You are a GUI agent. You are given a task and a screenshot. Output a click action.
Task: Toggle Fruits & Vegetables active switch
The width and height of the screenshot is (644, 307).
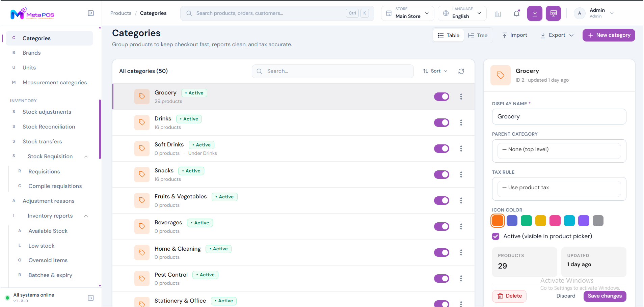pos(441,200)
